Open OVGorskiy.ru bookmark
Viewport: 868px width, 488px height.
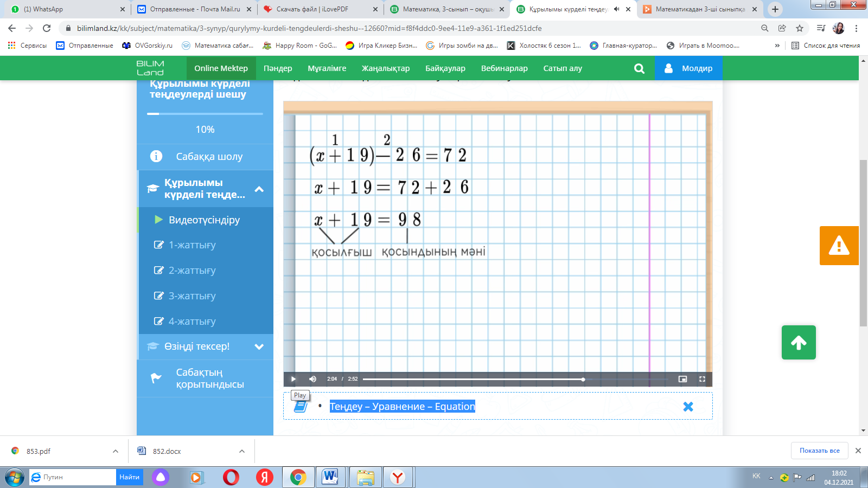coord(147,46)
